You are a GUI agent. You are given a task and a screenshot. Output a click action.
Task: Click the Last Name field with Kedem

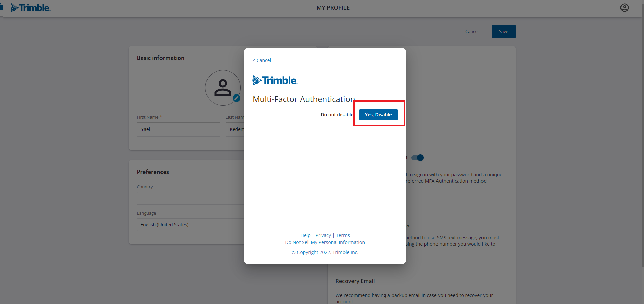point(235,129)
